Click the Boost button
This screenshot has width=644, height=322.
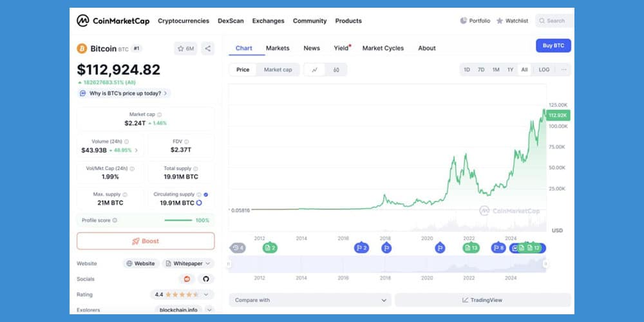pyautogui.click(x=146, y=241)
